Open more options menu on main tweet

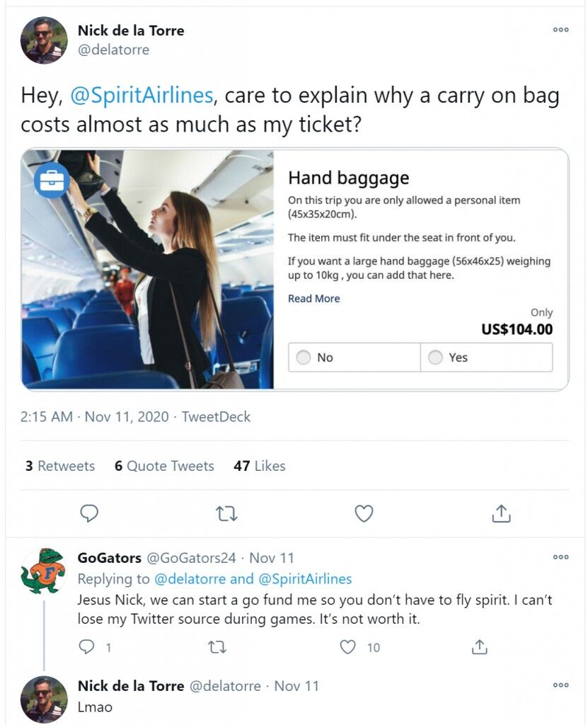(560, 30)
